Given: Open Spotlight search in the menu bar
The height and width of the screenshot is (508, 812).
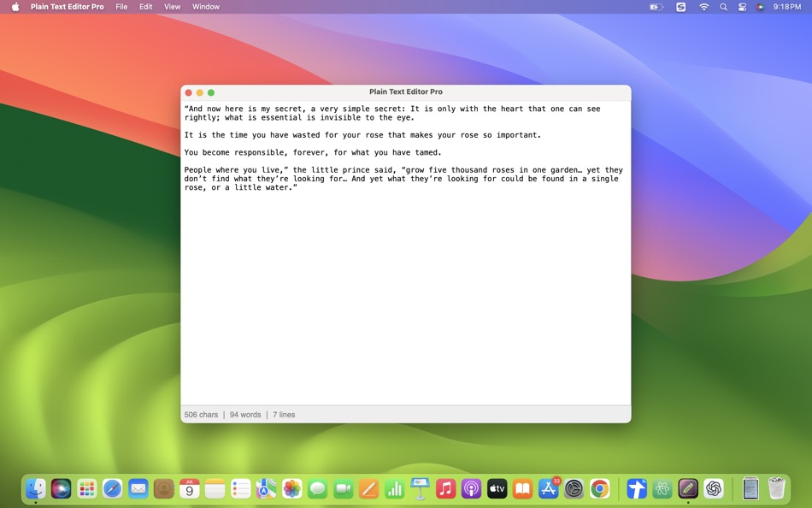Looking at the screenshot, I should (723, 7).
